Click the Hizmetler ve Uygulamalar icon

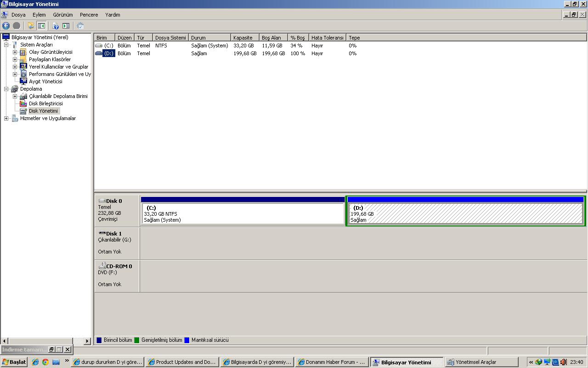coord(15,118)
